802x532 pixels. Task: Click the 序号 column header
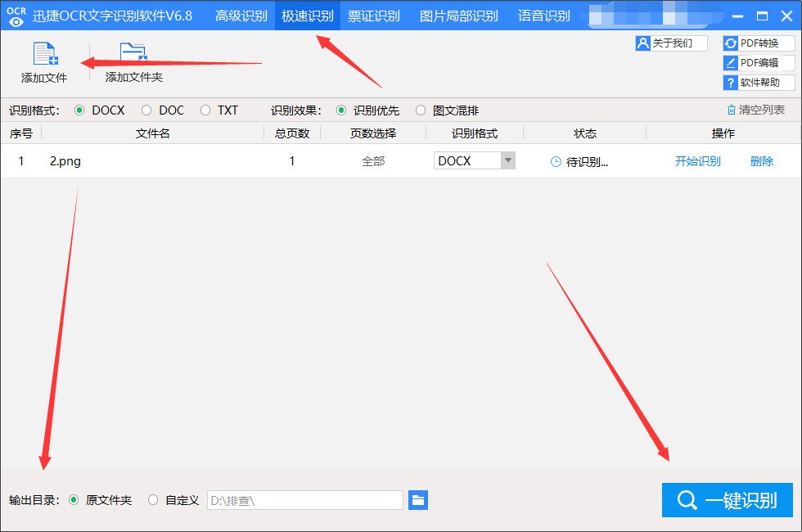(21, 133)
